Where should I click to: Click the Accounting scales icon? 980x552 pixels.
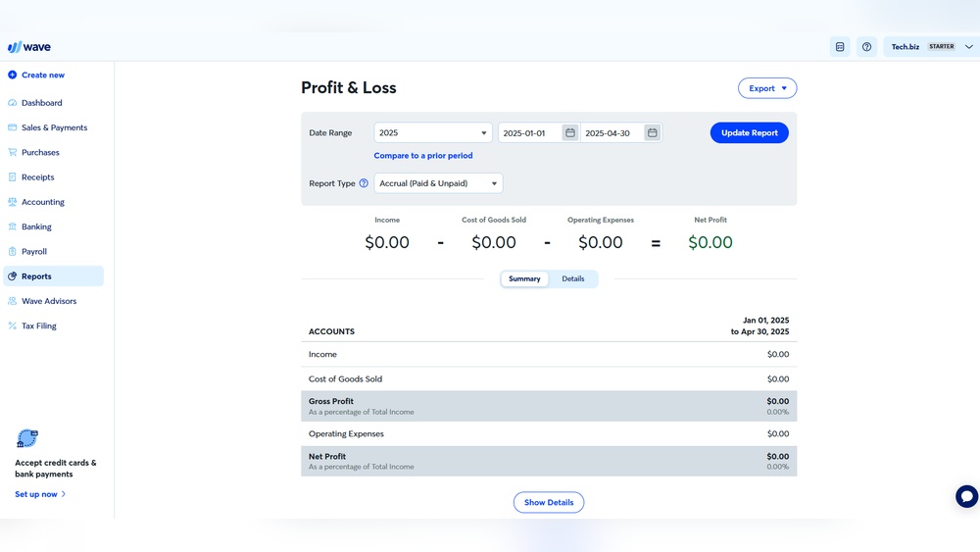coord(12,202)
